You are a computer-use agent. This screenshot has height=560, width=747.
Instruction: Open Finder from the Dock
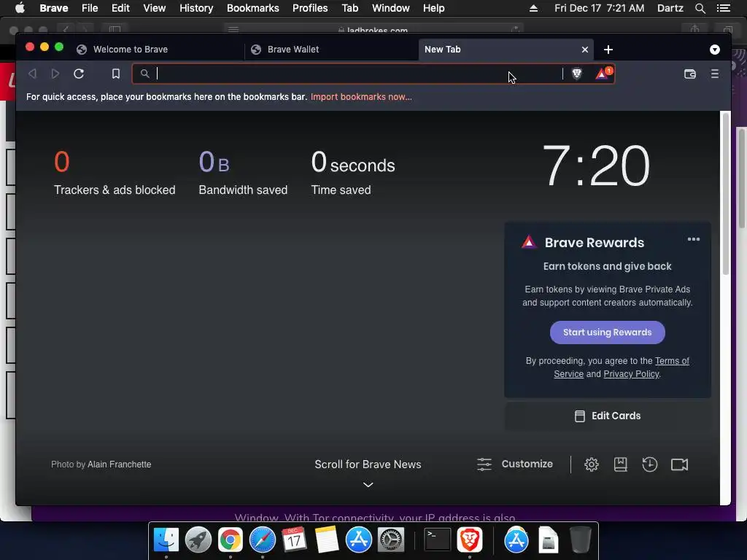(x=166, y=540)
